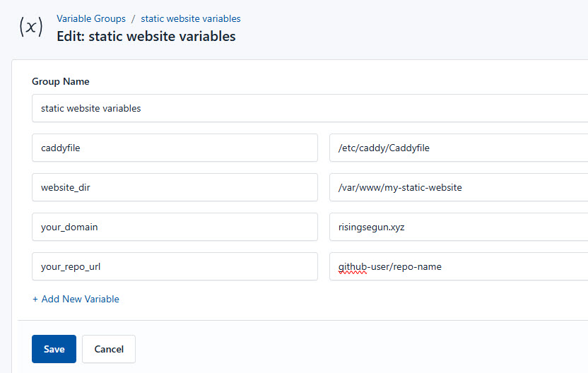
Task: Edit the github-user/repo-name value field
Action: click(x=459, y=266)
